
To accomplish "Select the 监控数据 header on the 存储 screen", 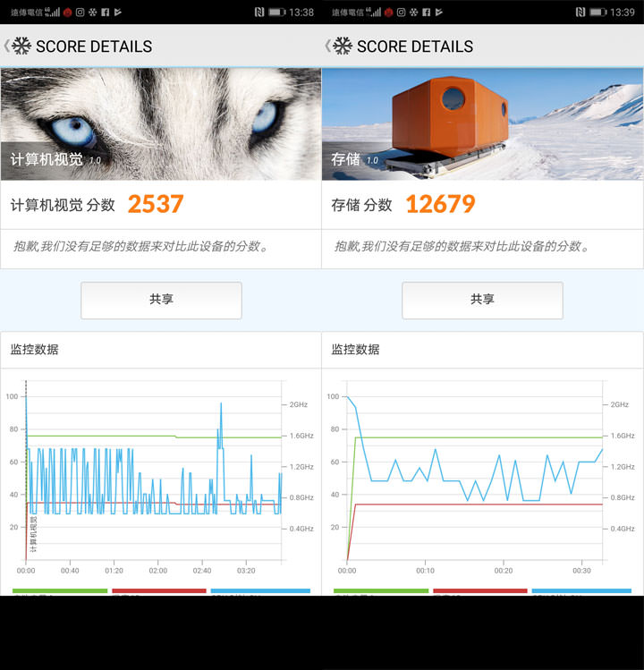I will (356, 350).
